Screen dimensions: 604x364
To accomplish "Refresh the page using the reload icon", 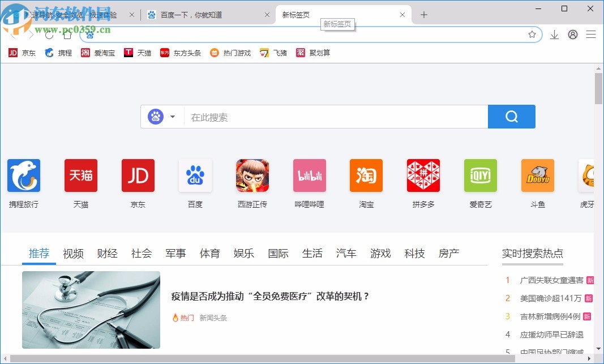I will pos(49,35).
